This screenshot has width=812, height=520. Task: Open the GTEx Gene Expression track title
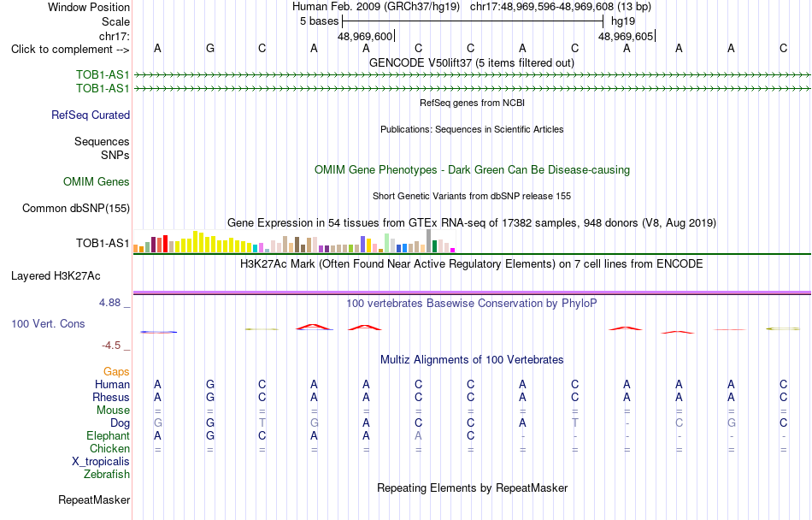pos(472,222)
